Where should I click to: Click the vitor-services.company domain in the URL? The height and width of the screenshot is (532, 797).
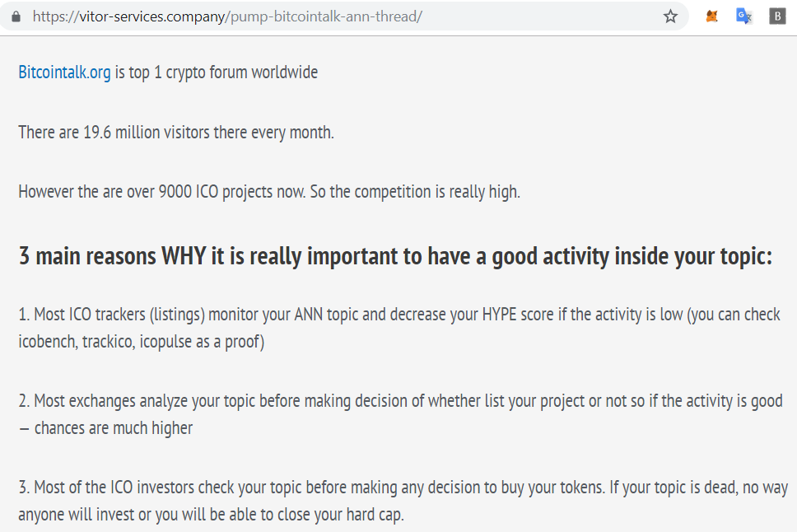152,16
